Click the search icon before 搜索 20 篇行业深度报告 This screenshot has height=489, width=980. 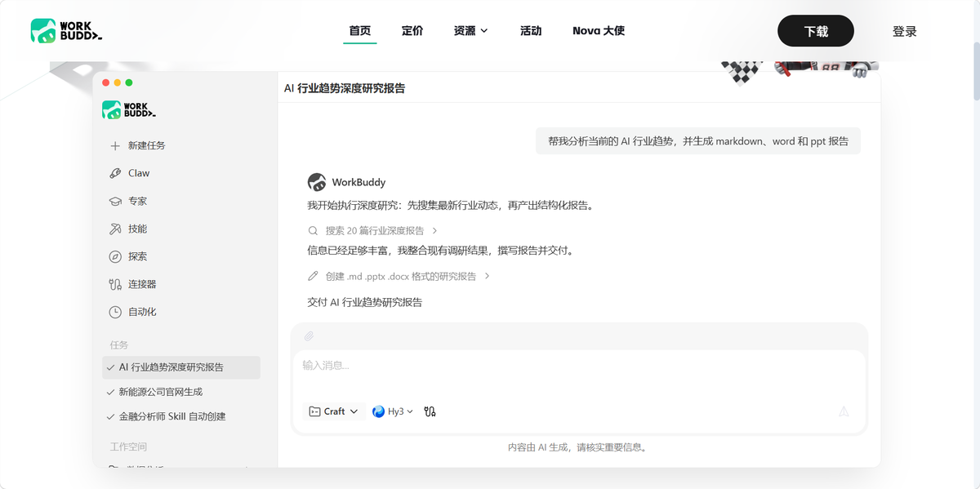[x=313, y=231]
